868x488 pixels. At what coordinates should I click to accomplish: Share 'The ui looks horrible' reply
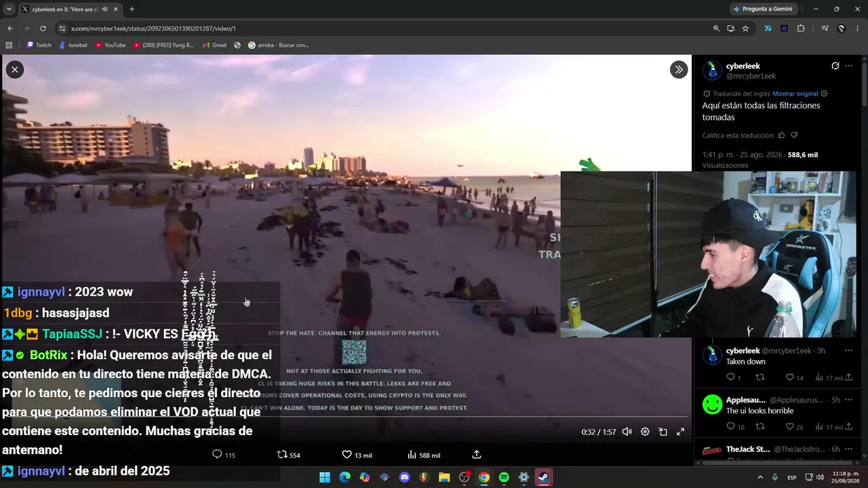(848, 427)
